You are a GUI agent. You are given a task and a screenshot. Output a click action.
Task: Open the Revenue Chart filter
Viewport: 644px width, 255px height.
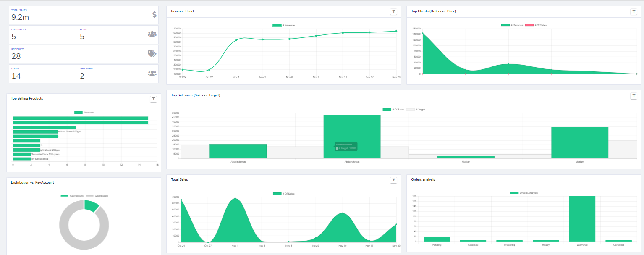393,11
